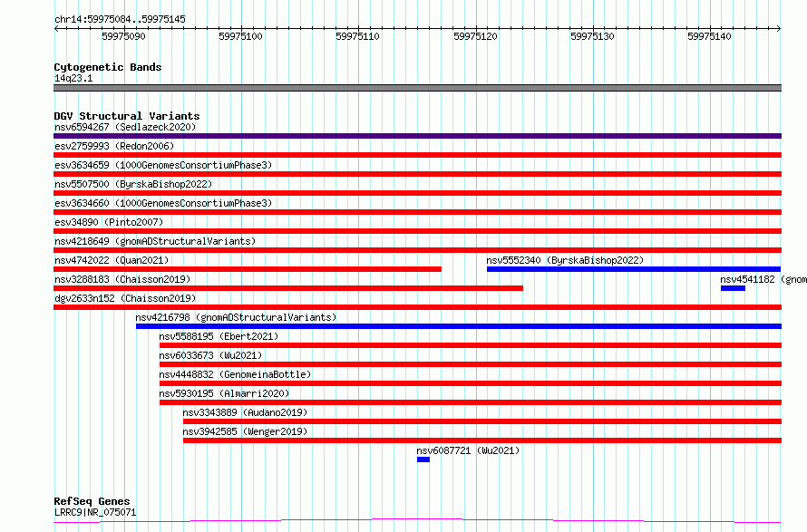Click the chr14:59975084..59975145 region label

tap(120, 20)
